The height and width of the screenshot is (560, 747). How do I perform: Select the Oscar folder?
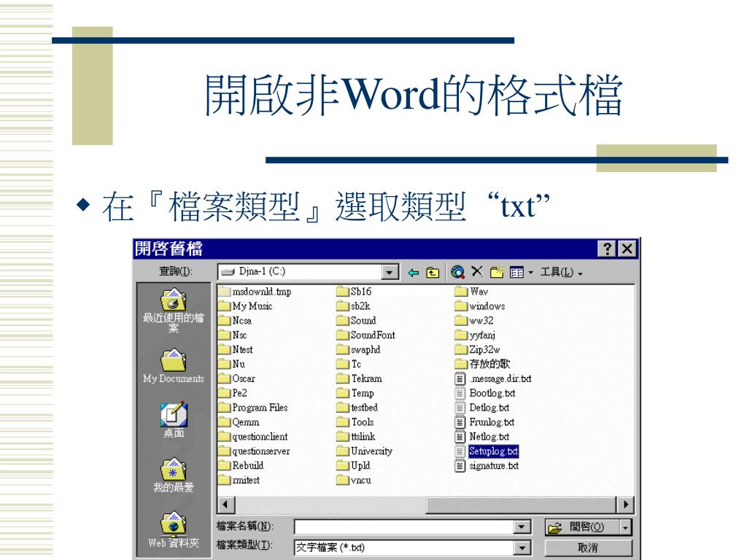click(x=237, y=379)
